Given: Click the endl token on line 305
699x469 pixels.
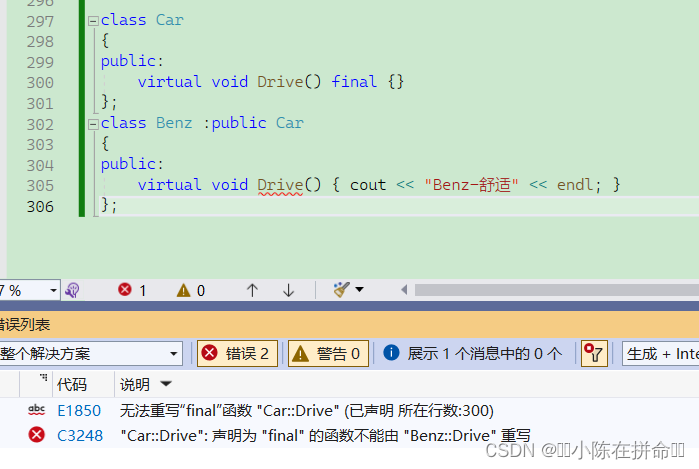Looking at the screenshot, I should (574, 185).
